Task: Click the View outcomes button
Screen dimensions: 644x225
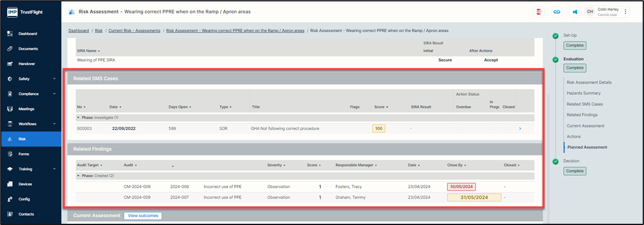Action: pos(143,216)
